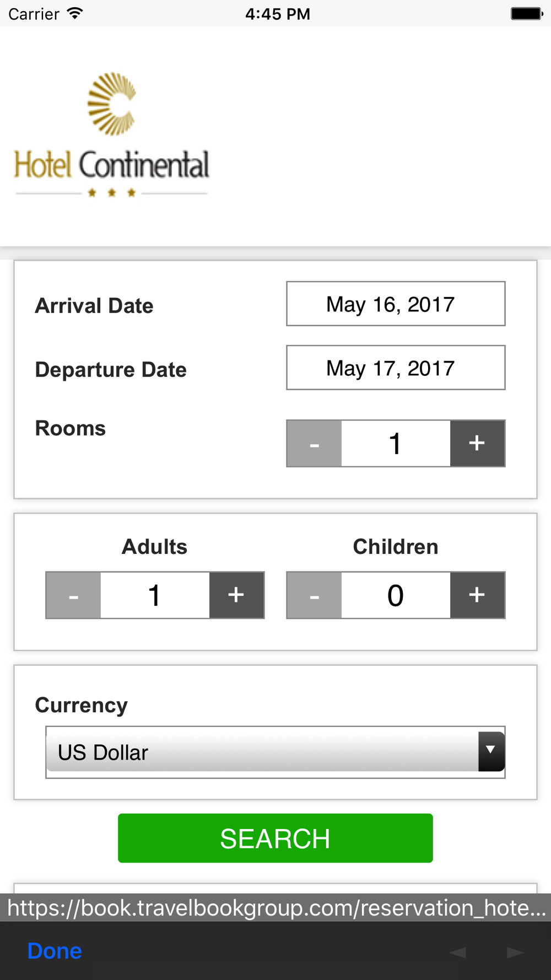Image resolution: width=551 pixels, height=980 pixels.
Task: Reduce Children count with minus button
Action: pyautogui.click(x=314, y=595)
